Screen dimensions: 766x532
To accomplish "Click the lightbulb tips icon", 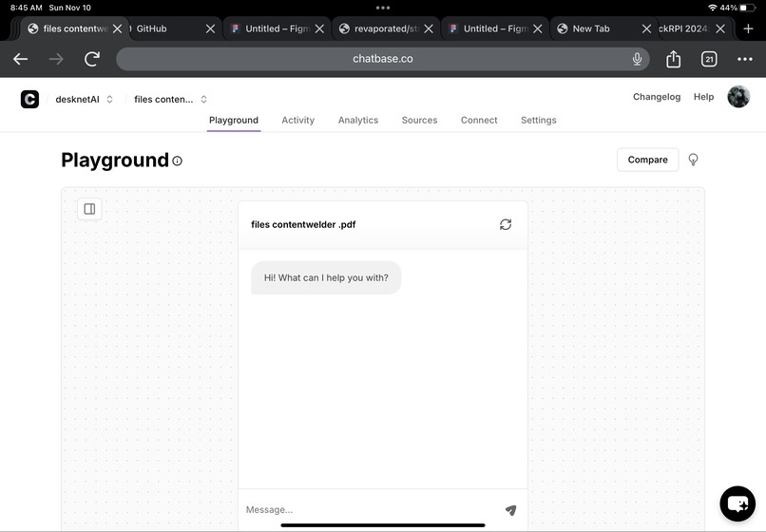I will pos(693,160).
